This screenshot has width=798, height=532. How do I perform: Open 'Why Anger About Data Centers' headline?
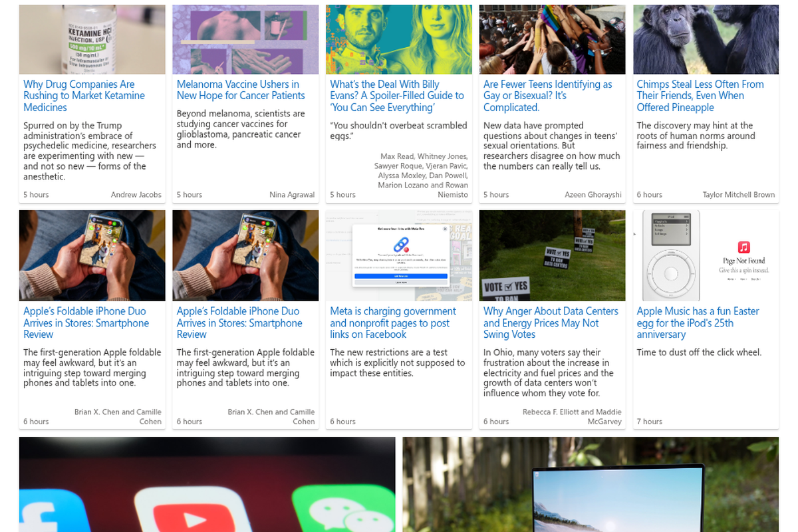pos(551,323)
